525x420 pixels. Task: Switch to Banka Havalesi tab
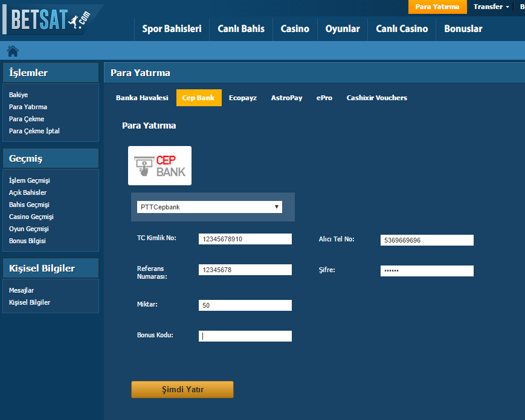[142, 98]
